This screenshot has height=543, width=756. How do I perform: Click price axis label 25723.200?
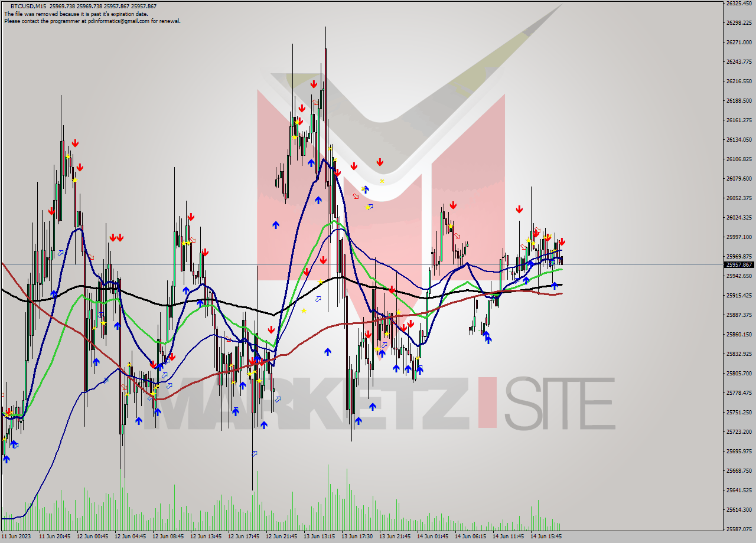tap(739, 431)
